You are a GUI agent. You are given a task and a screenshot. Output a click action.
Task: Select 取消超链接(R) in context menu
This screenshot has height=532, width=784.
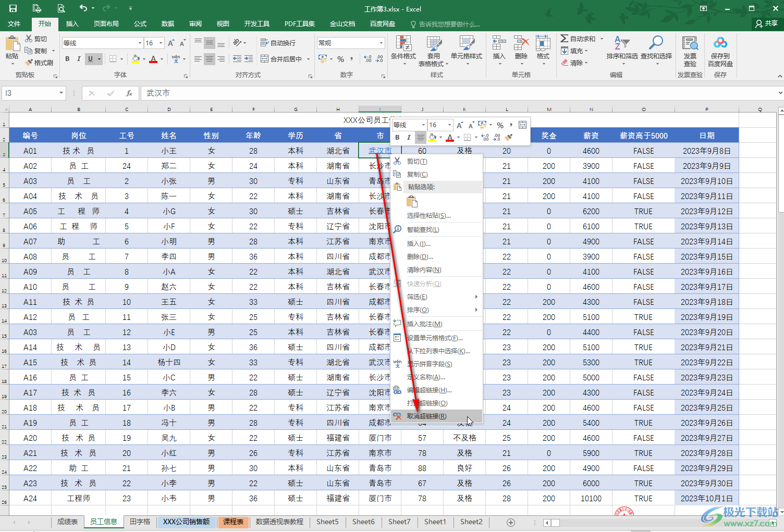[x=436, y=416]
